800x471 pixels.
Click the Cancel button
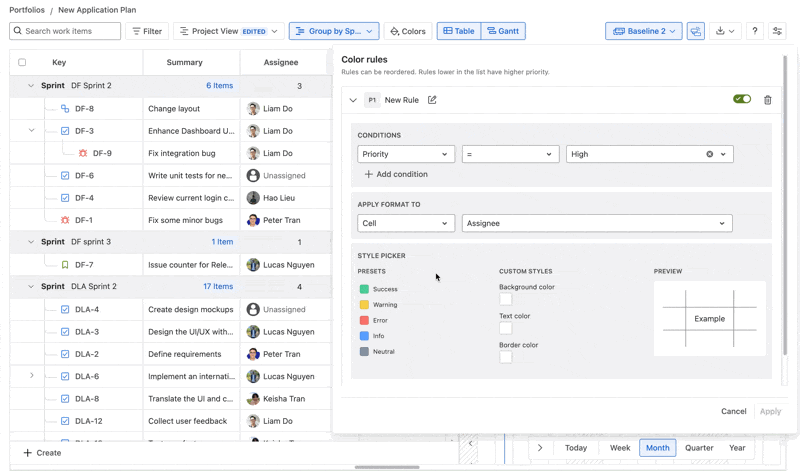click(733, 411)
